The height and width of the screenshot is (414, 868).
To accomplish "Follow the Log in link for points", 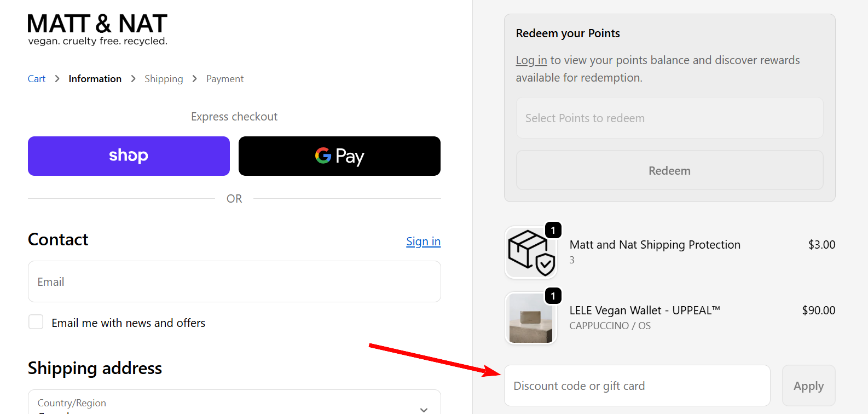I will tap(531, 60).
